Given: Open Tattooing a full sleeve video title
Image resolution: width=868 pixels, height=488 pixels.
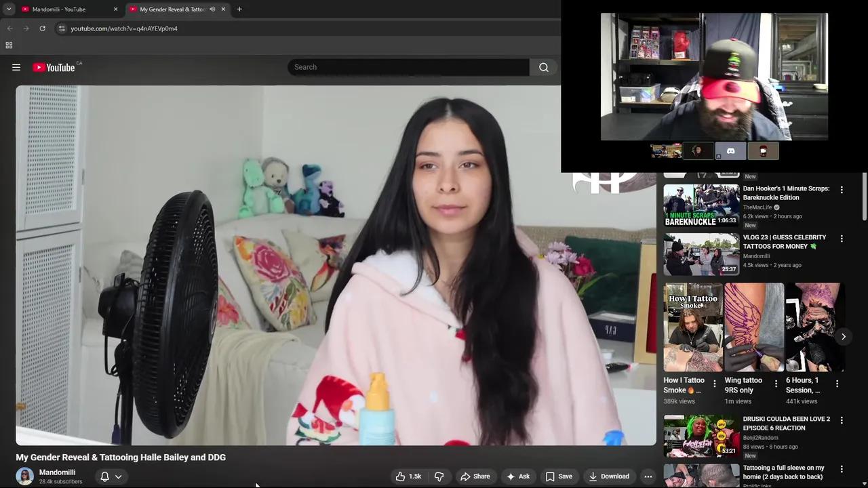Looking at the screenshot, I should 784,472.
